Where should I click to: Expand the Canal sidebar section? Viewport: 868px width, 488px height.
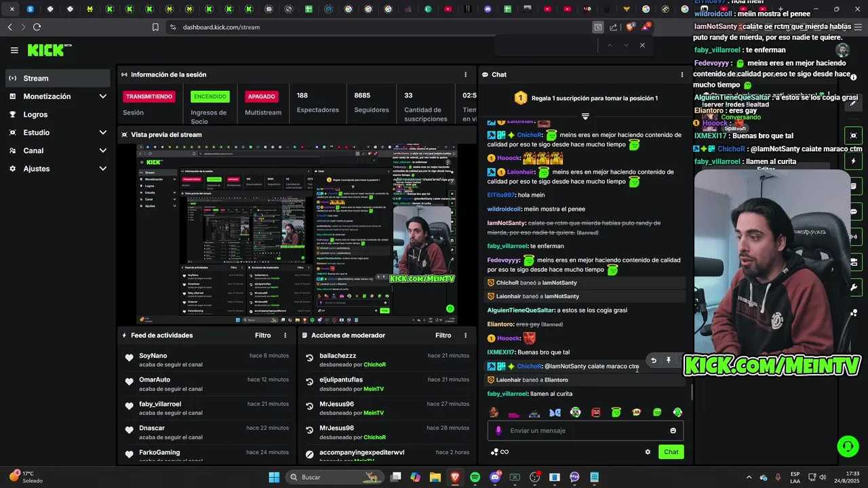point(58,150)
